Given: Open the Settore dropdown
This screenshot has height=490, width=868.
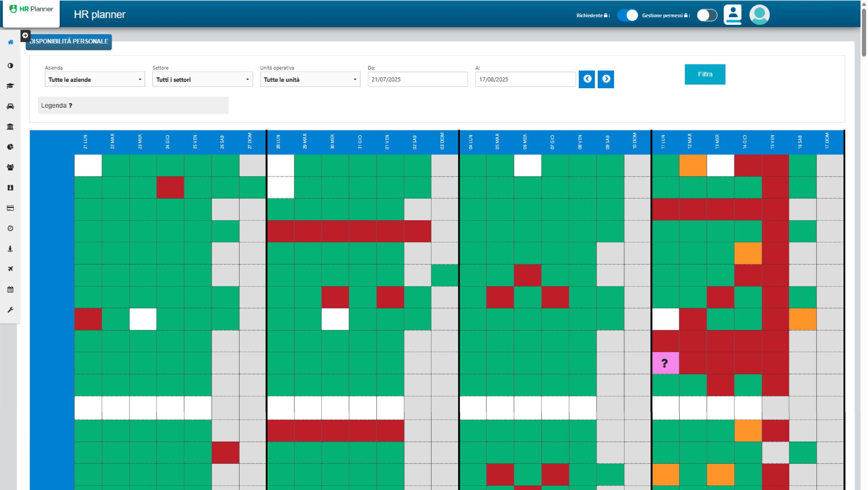Looking at the screenshot, I should [202, 79].
